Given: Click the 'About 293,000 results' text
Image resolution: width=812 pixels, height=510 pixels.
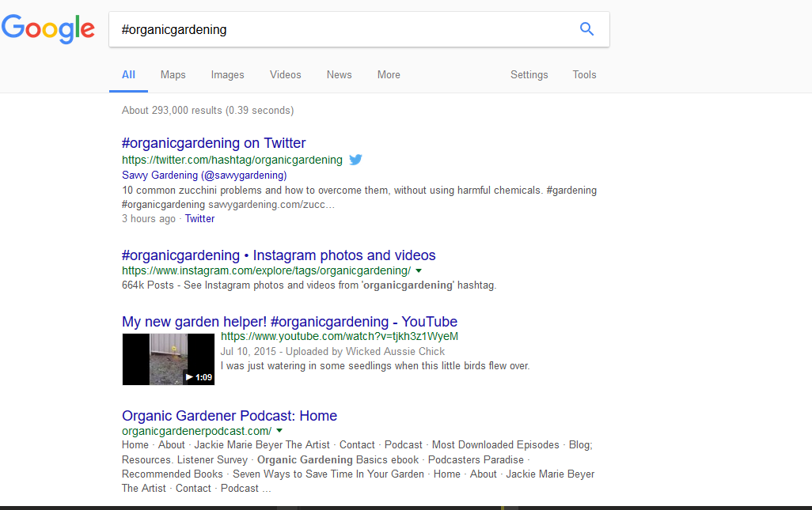Looking at the screenshot, I should coord(207,110).
